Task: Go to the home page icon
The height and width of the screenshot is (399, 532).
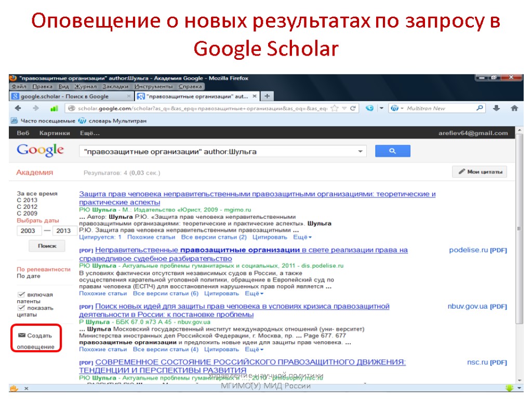Action: [514, 108]
